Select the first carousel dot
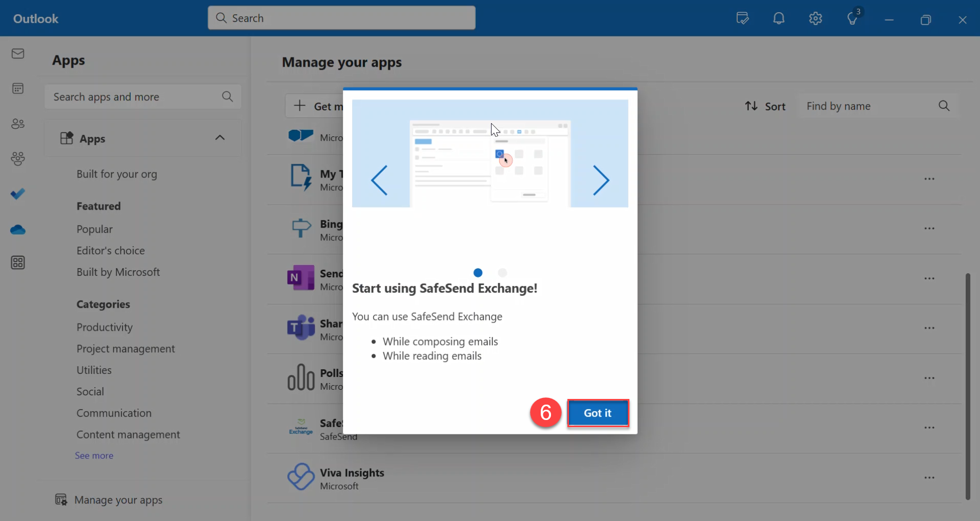Screen dimensions: 980x521 [x=478, y=273]
